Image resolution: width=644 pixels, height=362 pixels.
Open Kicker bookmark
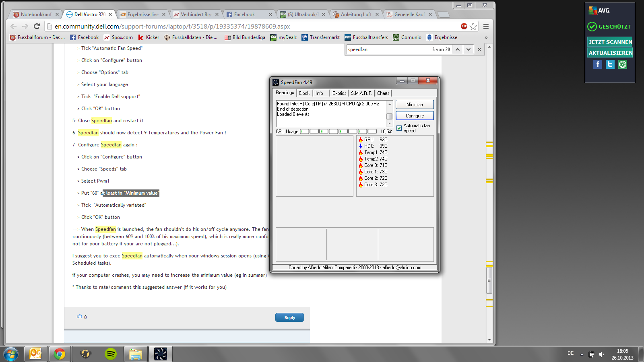tap(149, 37)
